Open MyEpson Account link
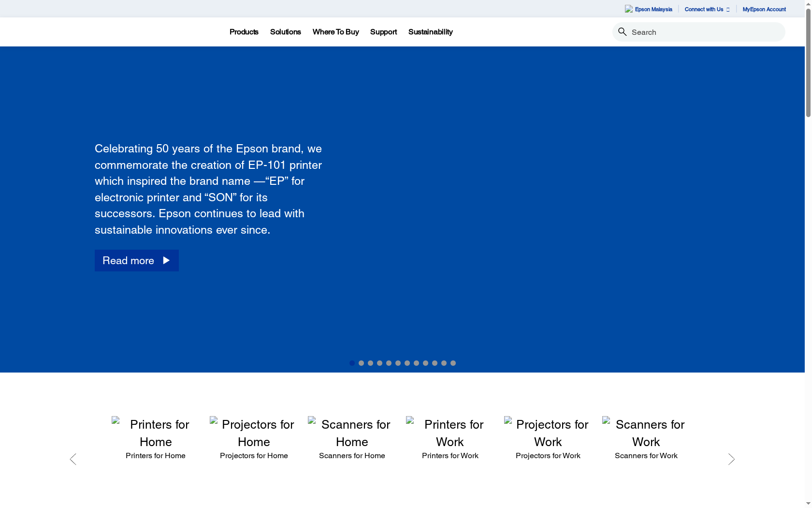Image resolution: width=812 pixels, height=508 pixels. pyautogui.click(x=764, y=9)
